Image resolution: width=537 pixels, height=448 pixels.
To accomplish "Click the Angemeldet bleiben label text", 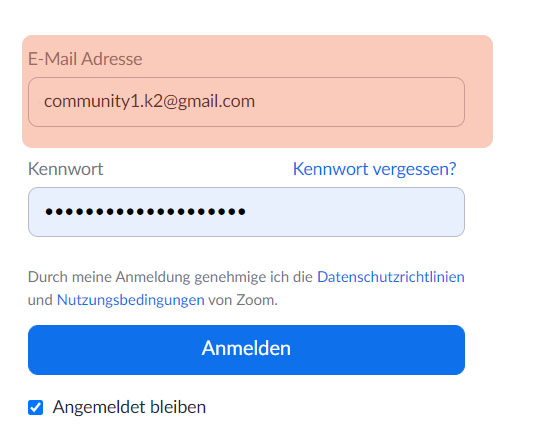I will 129,407.
